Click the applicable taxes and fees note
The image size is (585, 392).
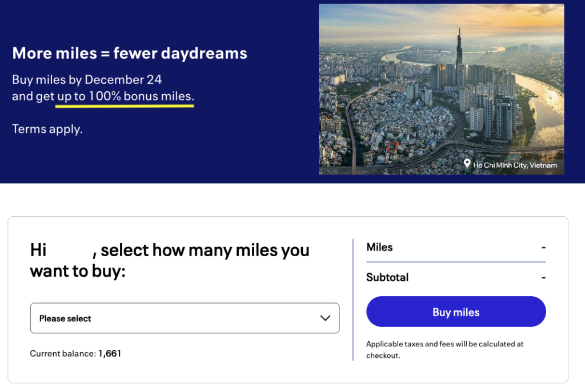(x=444, y=350)
